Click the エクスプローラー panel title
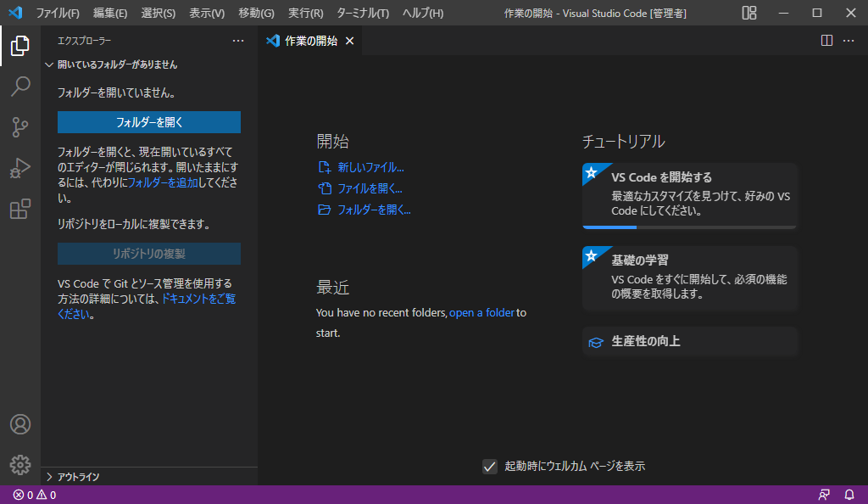Viewport: 868px width, 504px height. (x=84, y=41)
